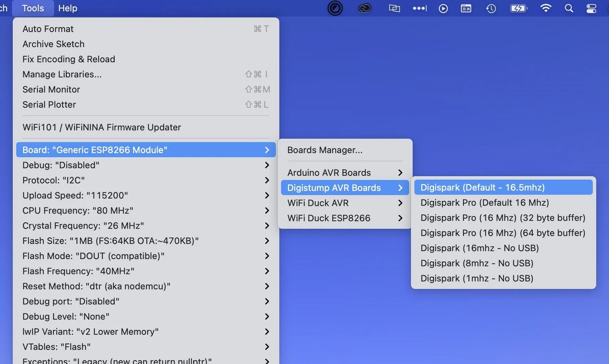Expand Protocol: "I2C" submenu
Image resolution: width=609 pixels, height=364 pixels.
click(x=146, y=180)
